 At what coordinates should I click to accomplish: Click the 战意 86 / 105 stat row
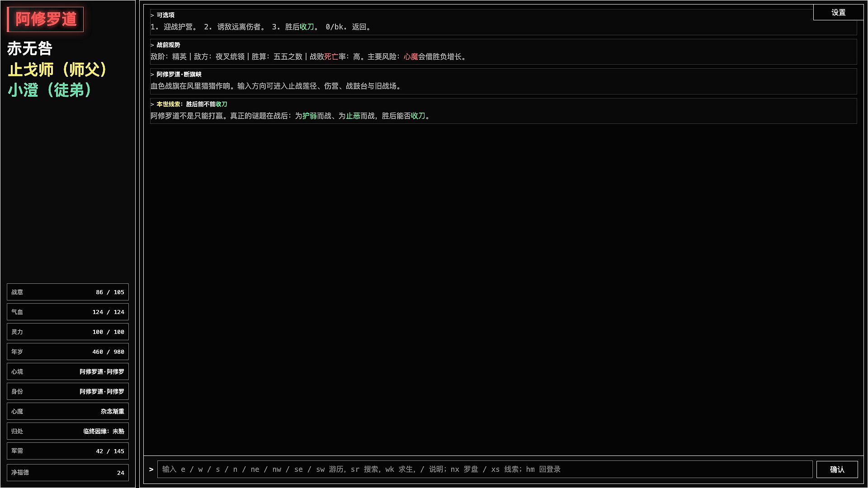click(68, 292)
